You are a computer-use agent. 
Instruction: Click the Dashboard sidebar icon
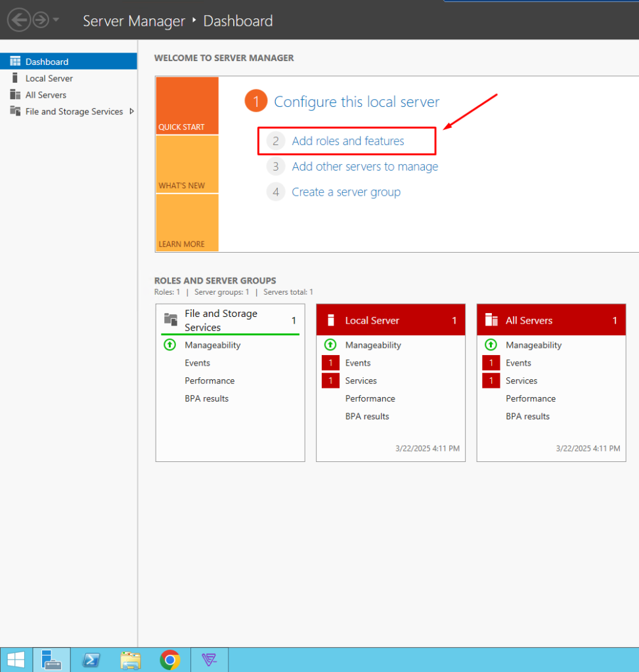tap(15, 61)
